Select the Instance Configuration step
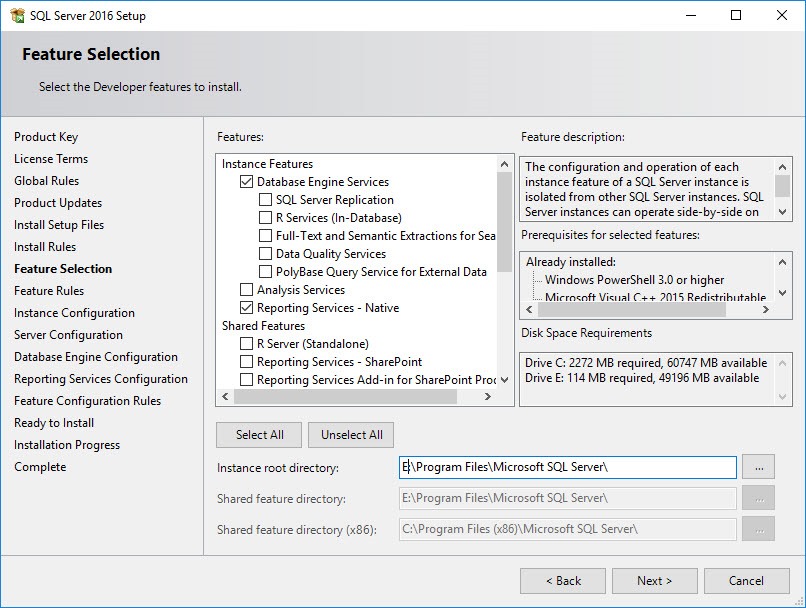806x608 pixels. point(75,313)
